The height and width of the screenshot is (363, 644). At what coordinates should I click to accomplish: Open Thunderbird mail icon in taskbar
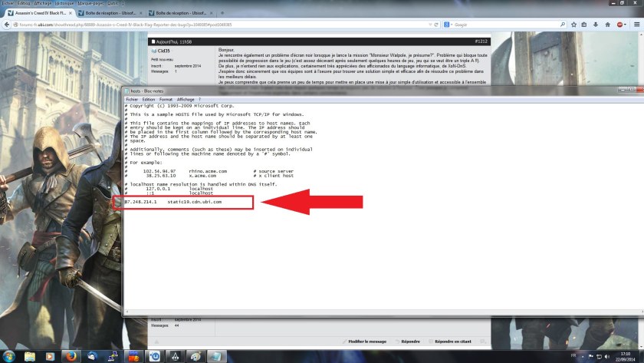92,356
